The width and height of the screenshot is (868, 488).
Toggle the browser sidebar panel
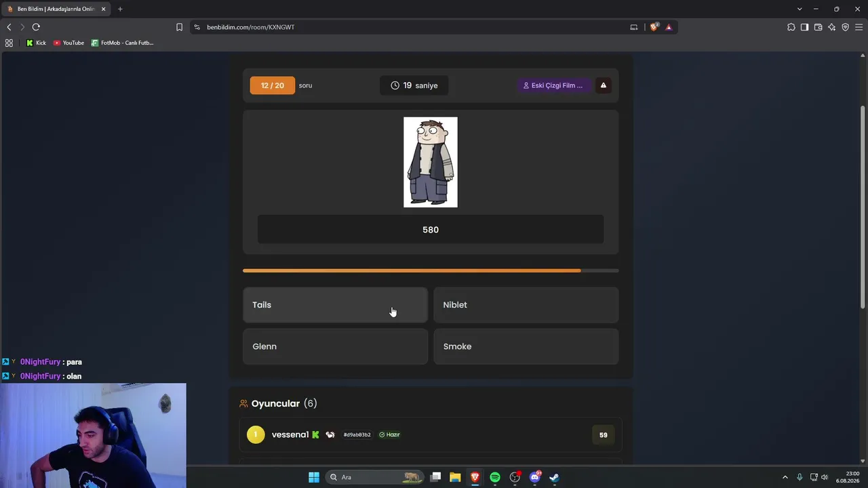(805, 27)
